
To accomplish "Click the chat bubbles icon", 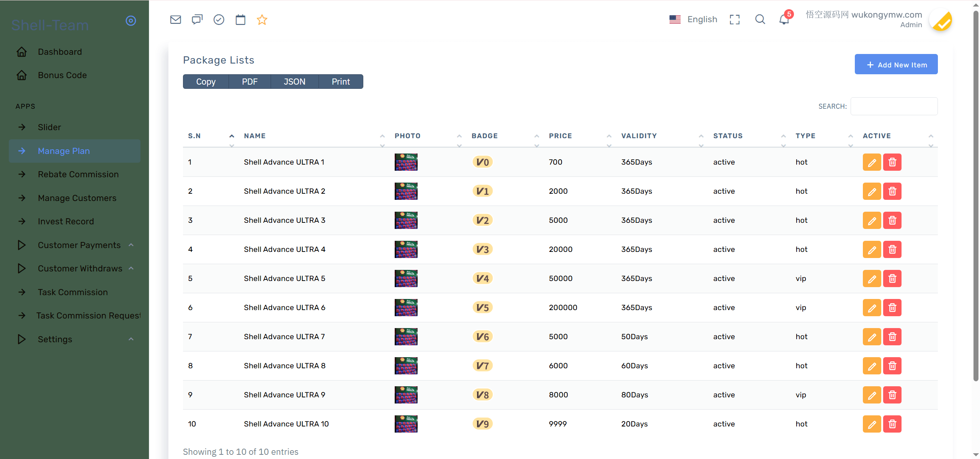I will click(197, 20).
